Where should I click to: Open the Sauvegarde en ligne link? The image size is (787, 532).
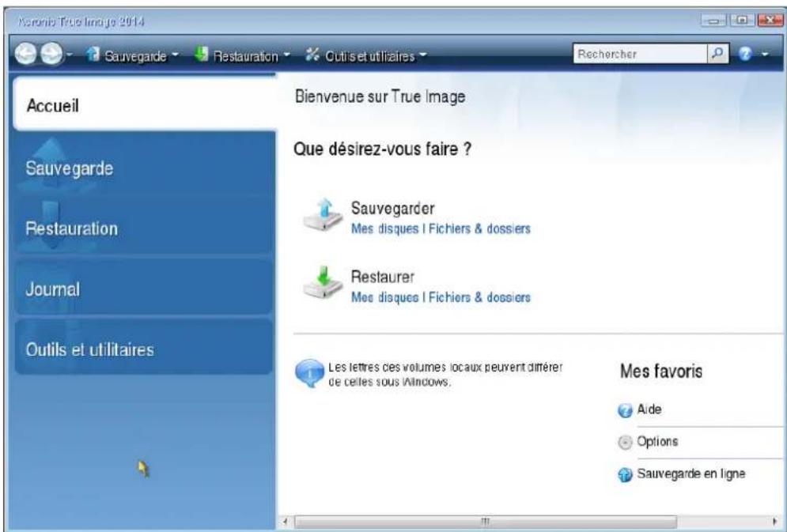(x=691, y=474)
